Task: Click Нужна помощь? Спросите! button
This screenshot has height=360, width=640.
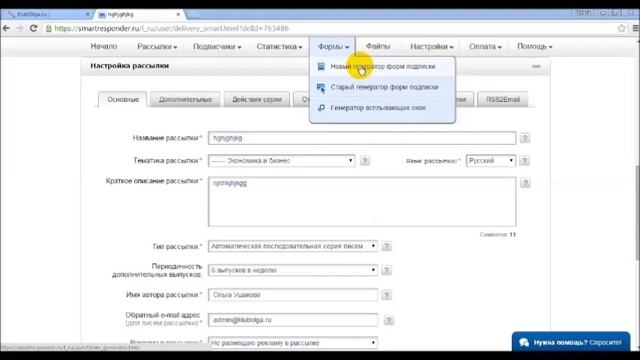Action: pyautogui.click(x=571, y=342)
